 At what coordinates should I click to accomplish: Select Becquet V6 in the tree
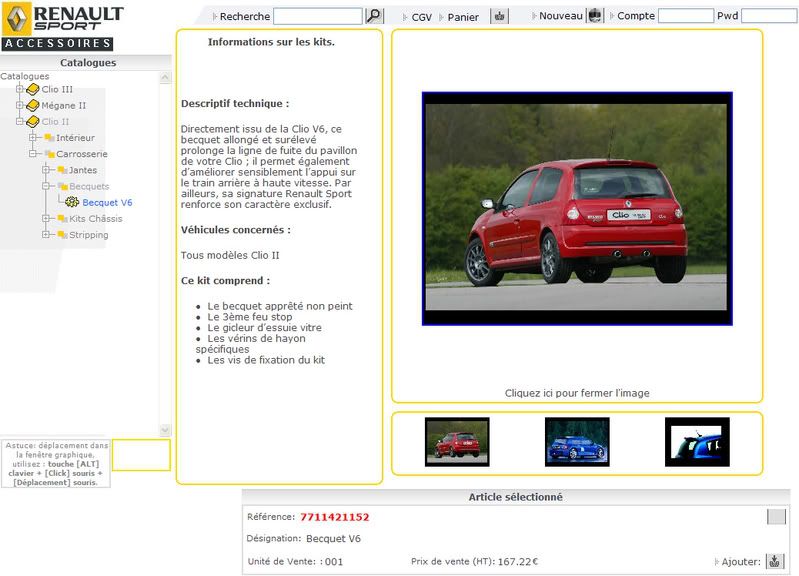click(107, 202)
